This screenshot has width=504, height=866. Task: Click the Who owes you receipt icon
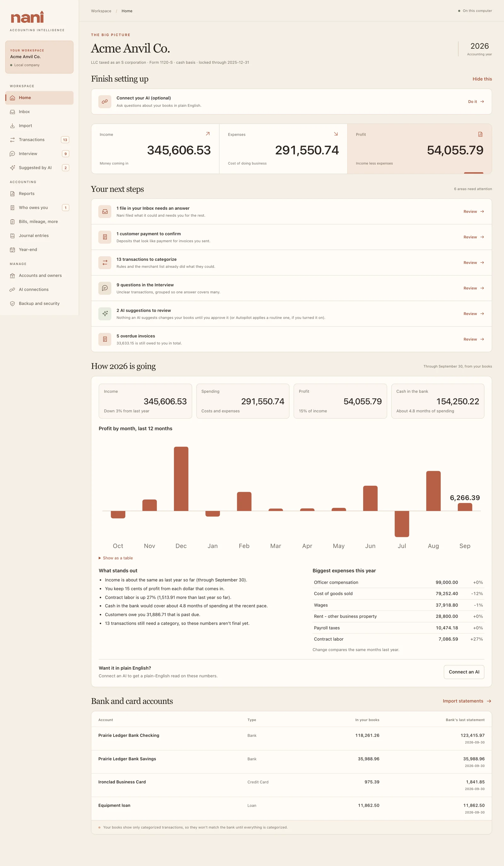click(12, 208)
